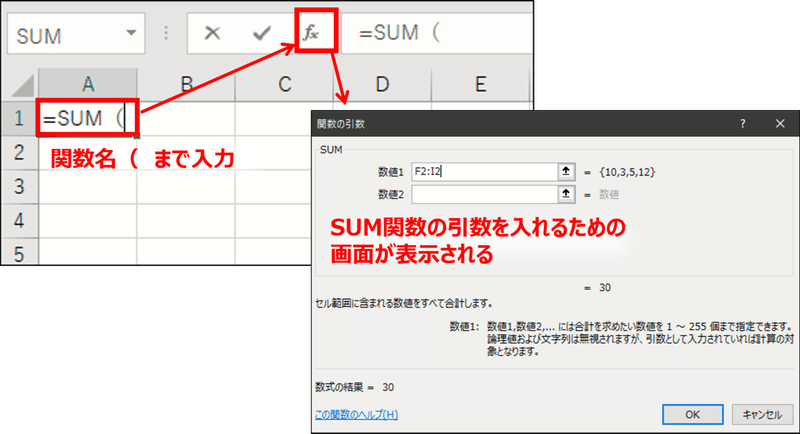
Task: Select column D header
Action: pyautogui.click(x=382, y=84)
